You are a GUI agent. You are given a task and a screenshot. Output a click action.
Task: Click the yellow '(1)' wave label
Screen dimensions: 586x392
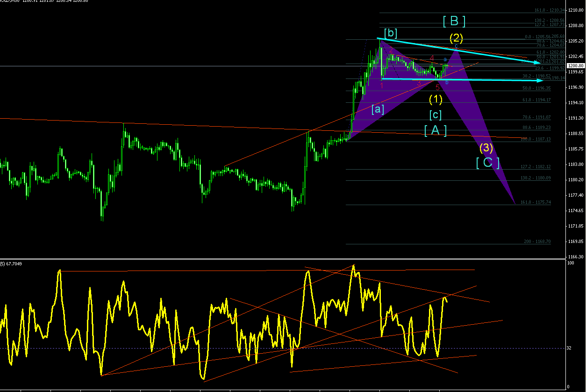coord(436,99)
